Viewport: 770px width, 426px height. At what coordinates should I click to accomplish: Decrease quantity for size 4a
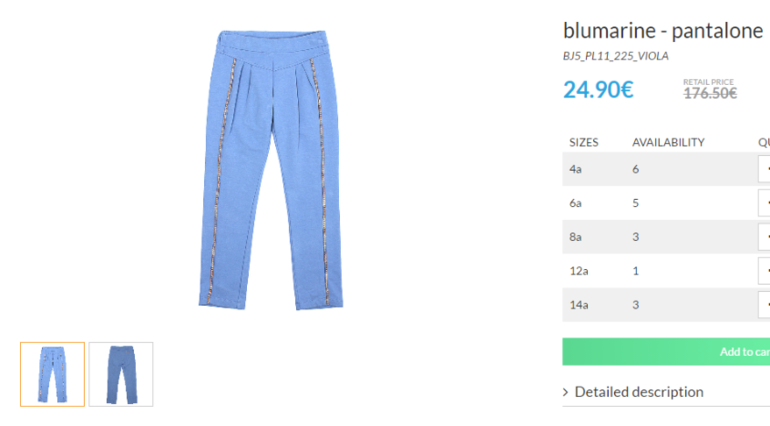click(765, 169)
